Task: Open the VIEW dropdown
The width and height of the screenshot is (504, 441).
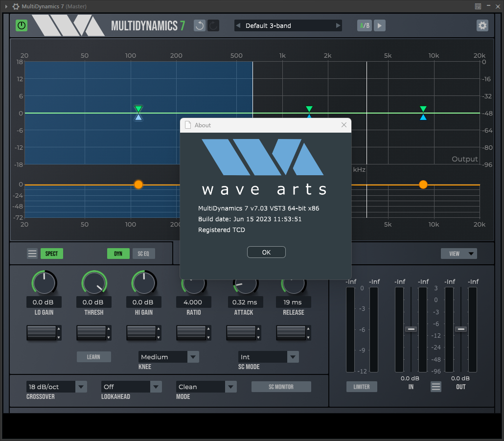Action: 458,254
